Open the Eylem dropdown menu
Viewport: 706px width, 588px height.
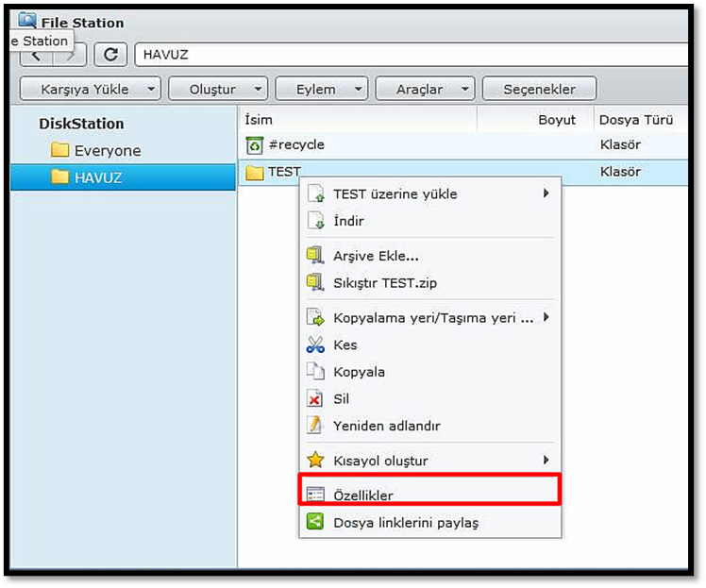tap(321, 89)
